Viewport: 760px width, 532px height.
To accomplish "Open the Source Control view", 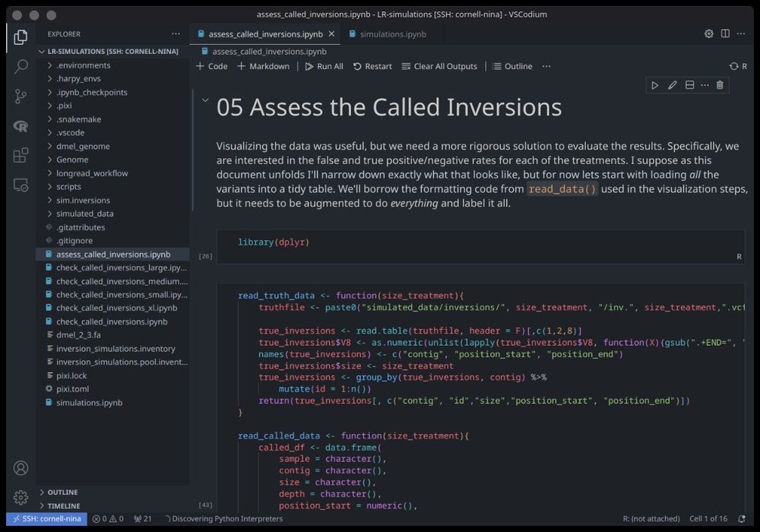I will [21, 96].
